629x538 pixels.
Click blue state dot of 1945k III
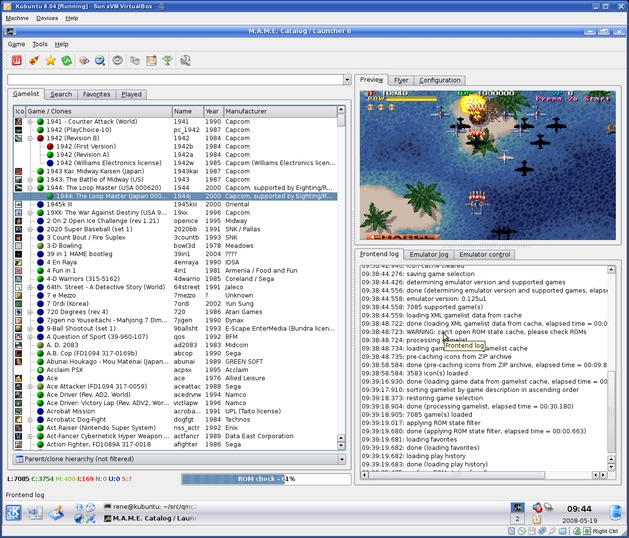(40, 204)
